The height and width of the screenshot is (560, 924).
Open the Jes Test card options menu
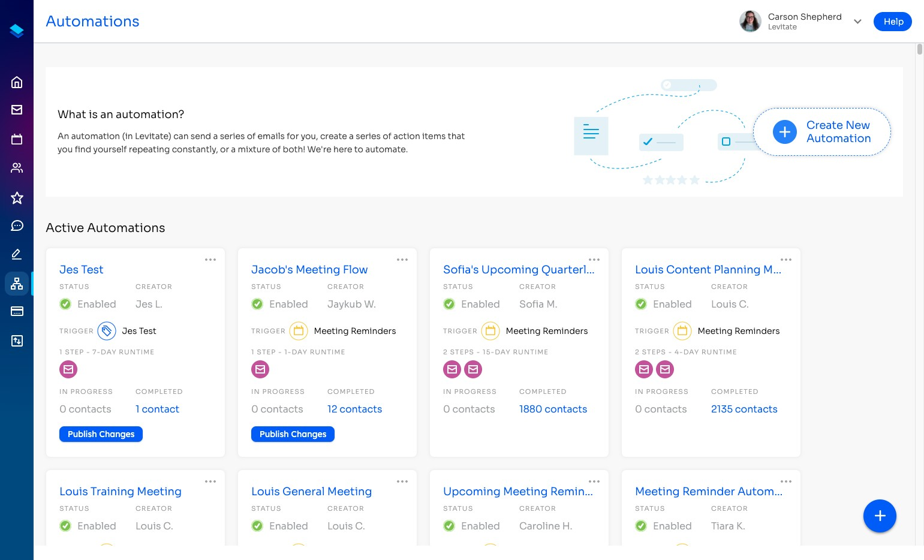point(210,260)
